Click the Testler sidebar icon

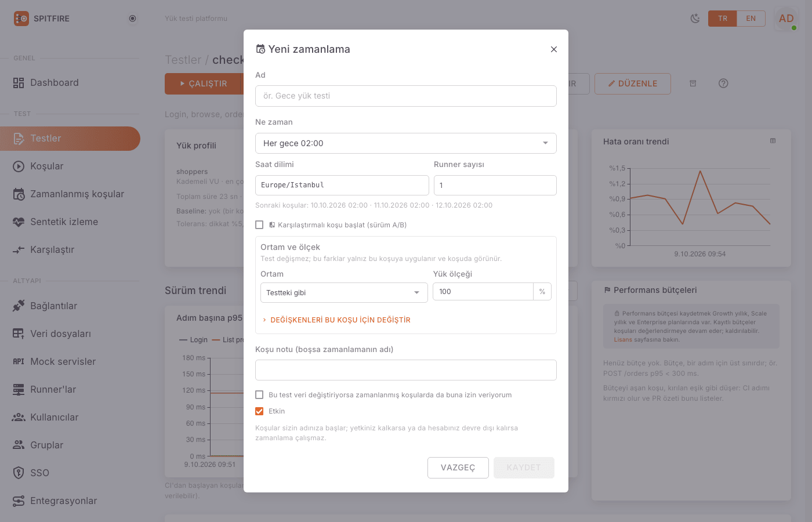pyautogui.click(x=19, y=139)
